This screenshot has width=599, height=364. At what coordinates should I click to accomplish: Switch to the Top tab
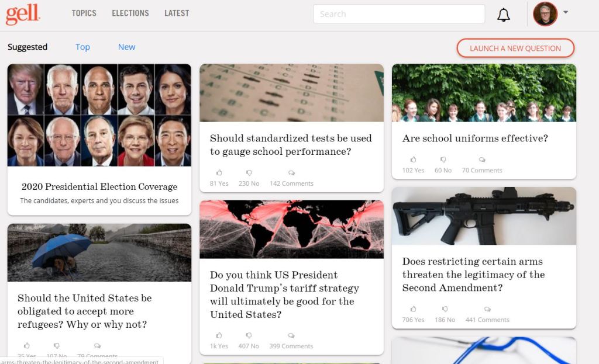82,47
